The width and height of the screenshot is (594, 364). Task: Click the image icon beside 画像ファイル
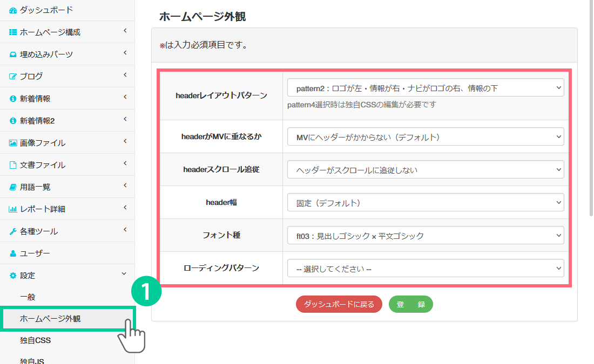click(x=13, y=143)
